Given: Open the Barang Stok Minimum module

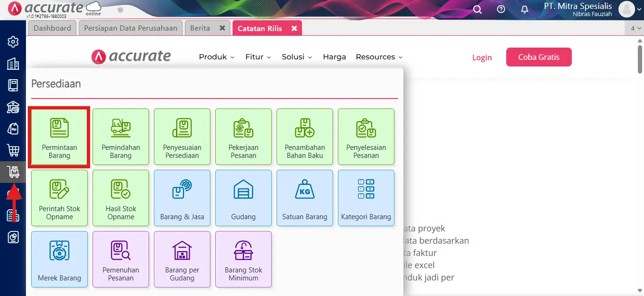Looking at the screenshot, I should click(x=243, y=259).
